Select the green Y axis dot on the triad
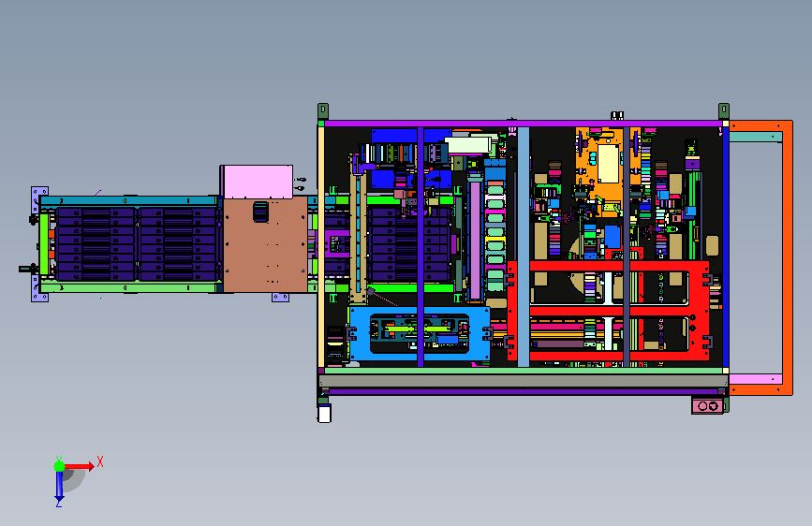Viewport: 812px width, 526px height. (59, 466)
